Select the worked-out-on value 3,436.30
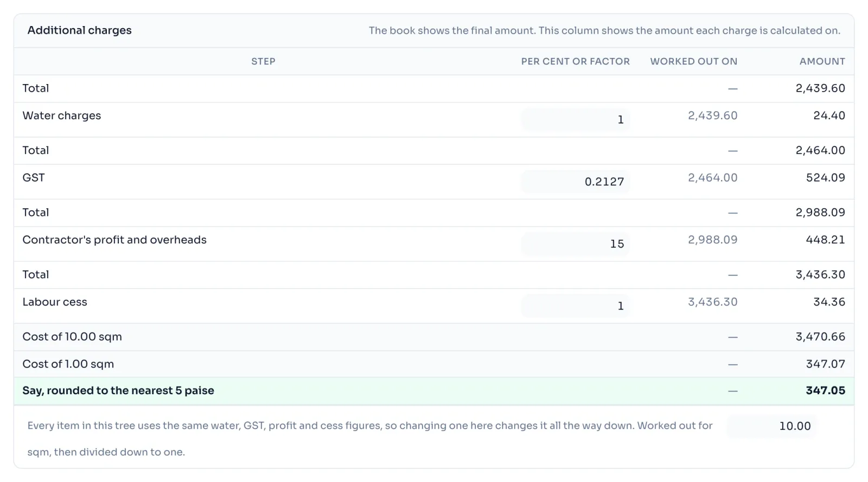 [x=713, y=302]
